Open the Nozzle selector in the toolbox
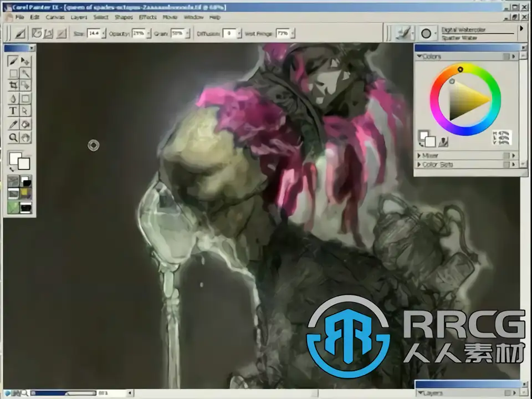 26,207
